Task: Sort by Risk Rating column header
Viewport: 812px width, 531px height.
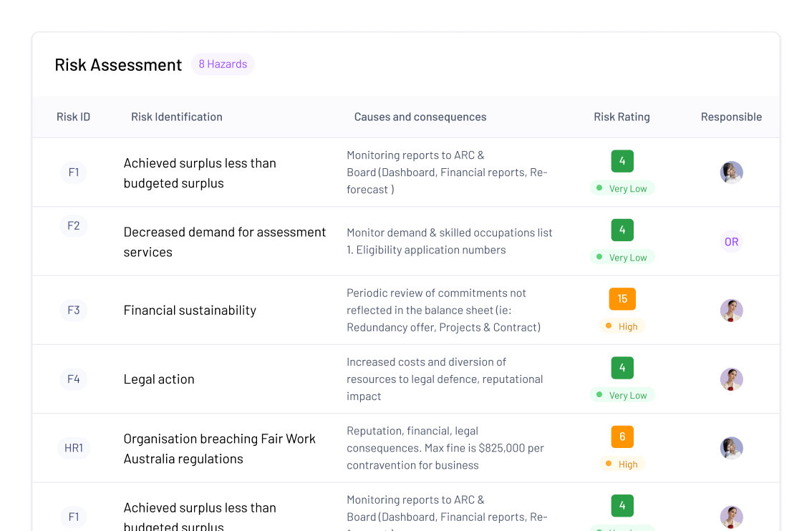Action: click(x=622, y=117)
